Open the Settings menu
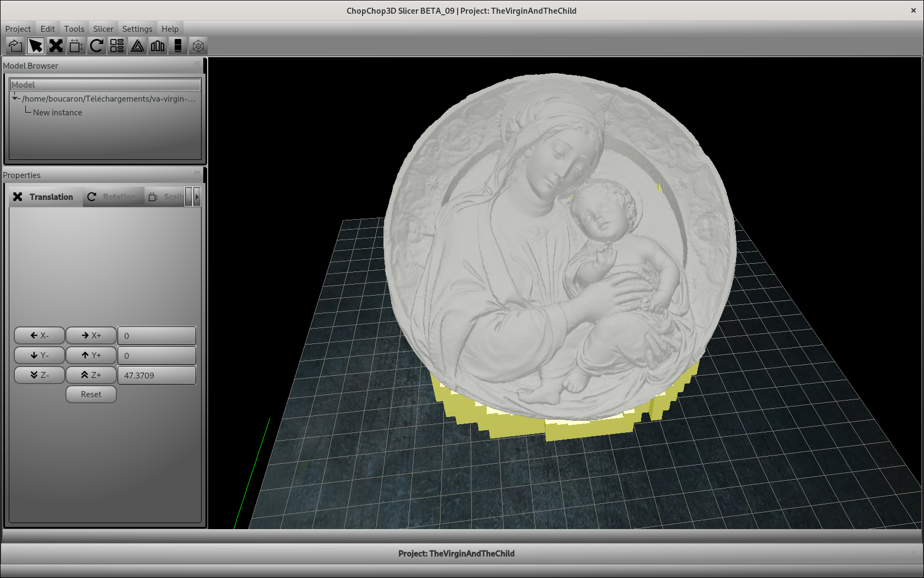Screen dimensions: 924x578 click(137, 29)
